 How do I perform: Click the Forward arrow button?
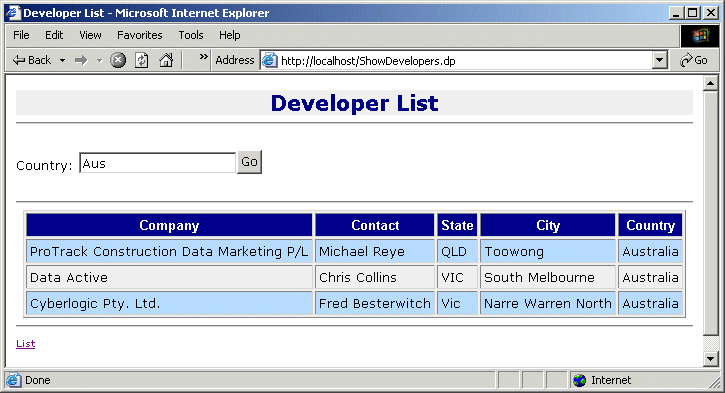(x=81, y=60)
